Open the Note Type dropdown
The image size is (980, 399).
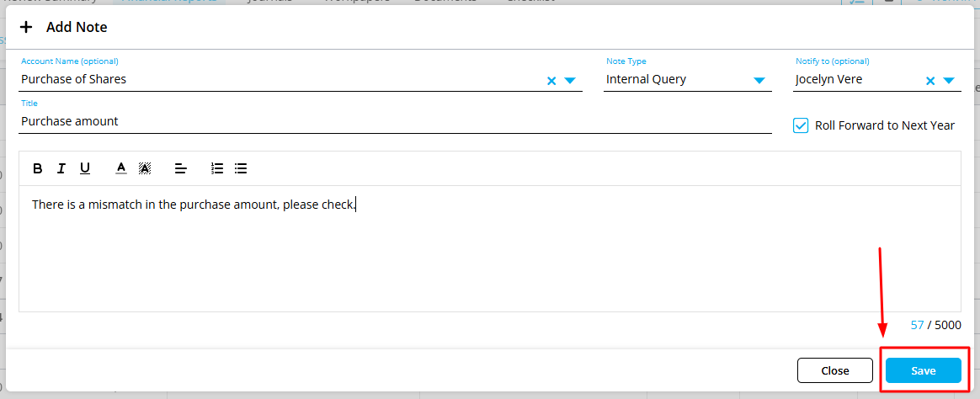click(759, 81)
